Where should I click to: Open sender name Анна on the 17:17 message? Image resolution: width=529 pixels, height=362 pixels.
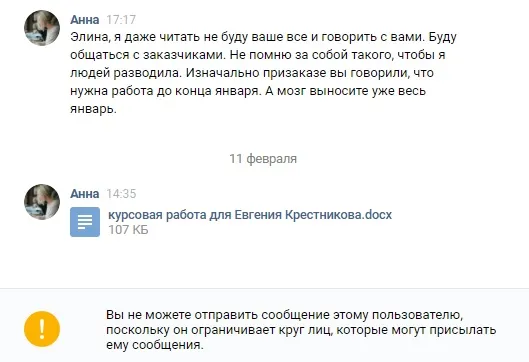pos(85,20)
